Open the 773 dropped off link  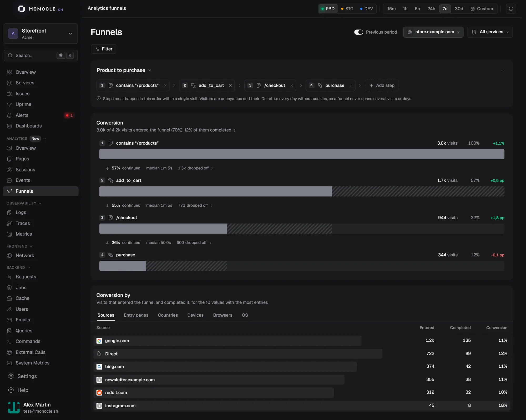(195, 205)
